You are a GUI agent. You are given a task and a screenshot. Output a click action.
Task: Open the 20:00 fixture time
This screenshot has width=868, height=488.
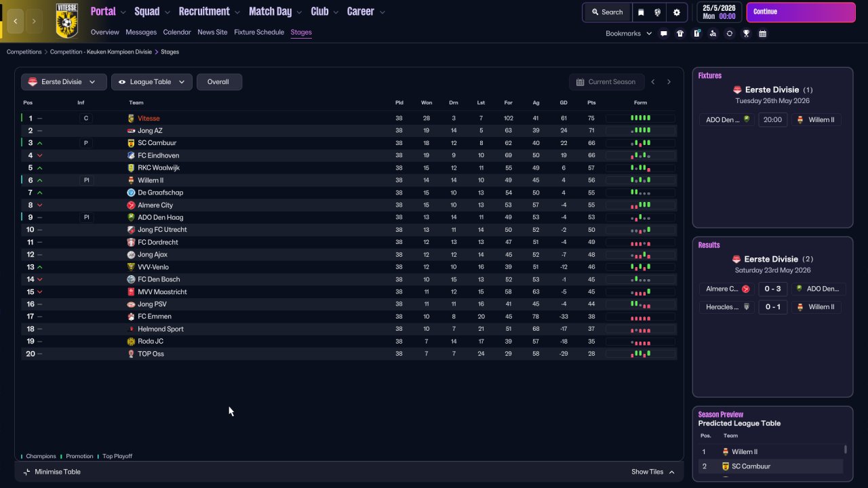772,120
